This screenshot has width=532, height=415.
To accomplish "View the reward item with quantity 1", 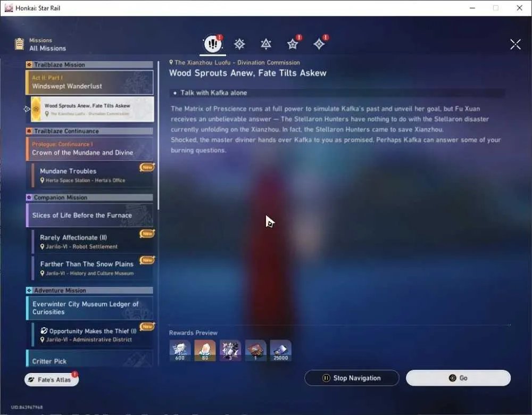I will tap(255, 351).
